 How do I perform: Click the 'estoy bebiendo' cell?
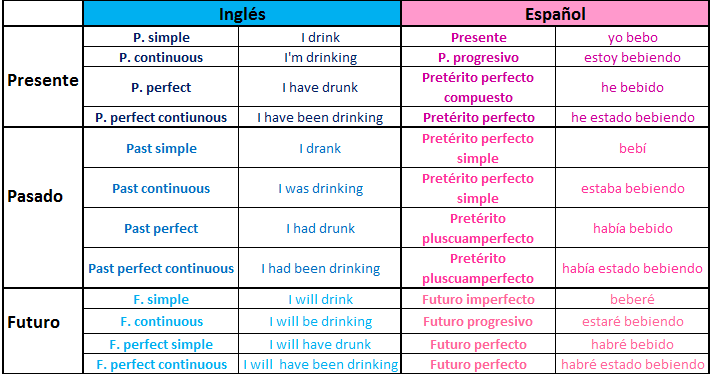(632, 57)
